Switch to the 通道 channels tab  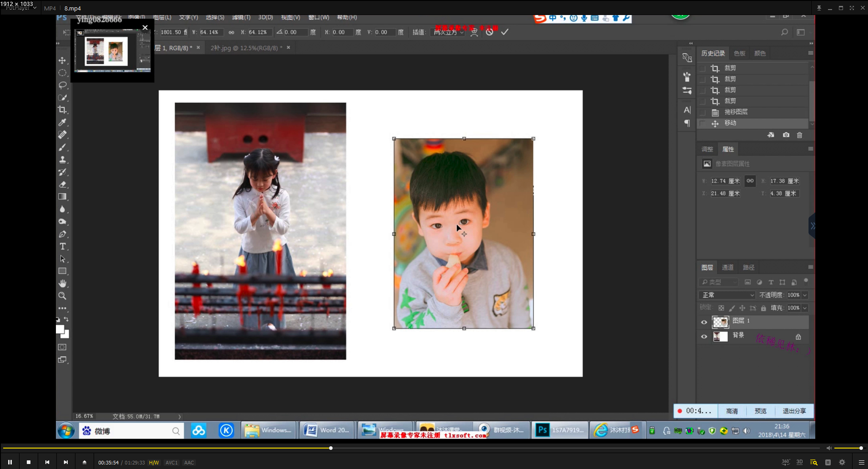tap(728, 267)
